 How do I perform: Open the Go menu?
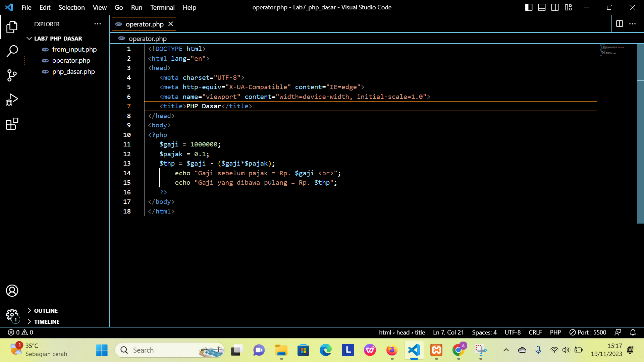[x=119, y=7]
